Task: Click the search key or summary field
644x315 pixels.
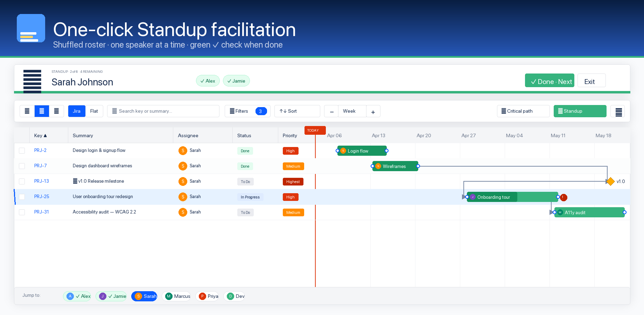Action: 163,111
